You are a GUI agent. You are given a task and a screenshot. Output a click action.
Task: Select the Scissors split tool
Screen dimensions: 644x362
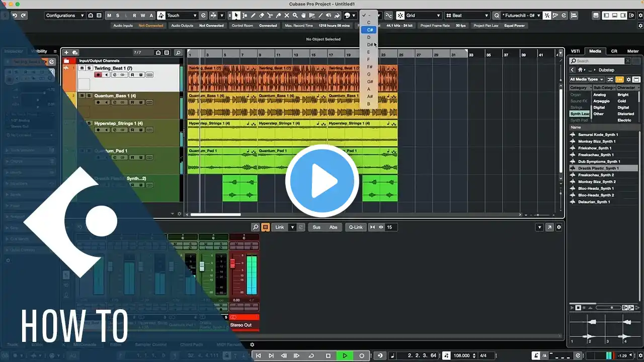(270, 16)
